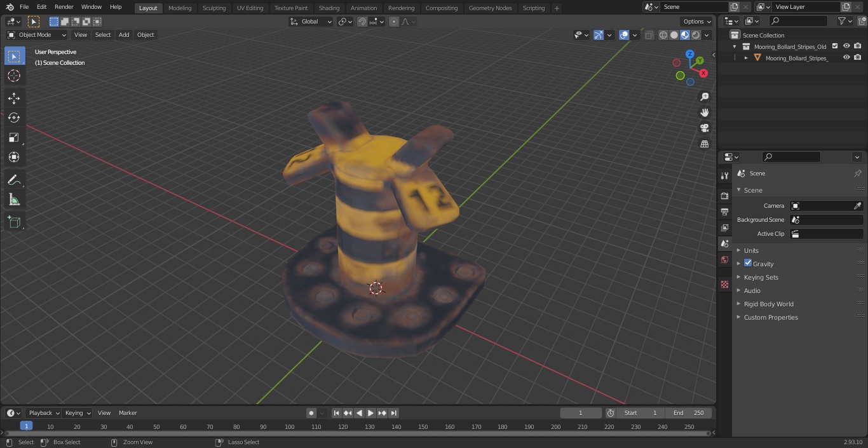Switch to Wireframe viewport shading

pos(663,35)
